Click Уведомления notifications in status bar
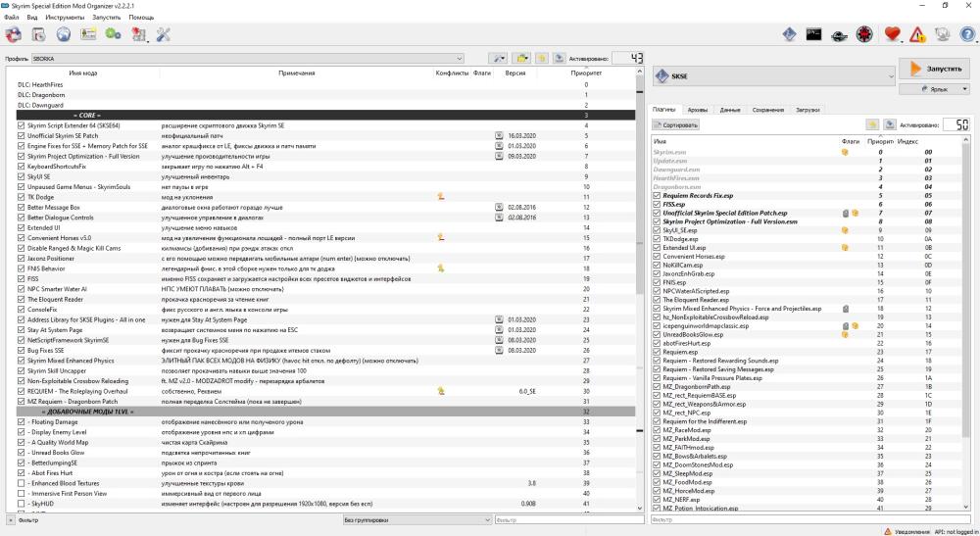The height and width of the screenshot is (536, 980). (906, 531)
